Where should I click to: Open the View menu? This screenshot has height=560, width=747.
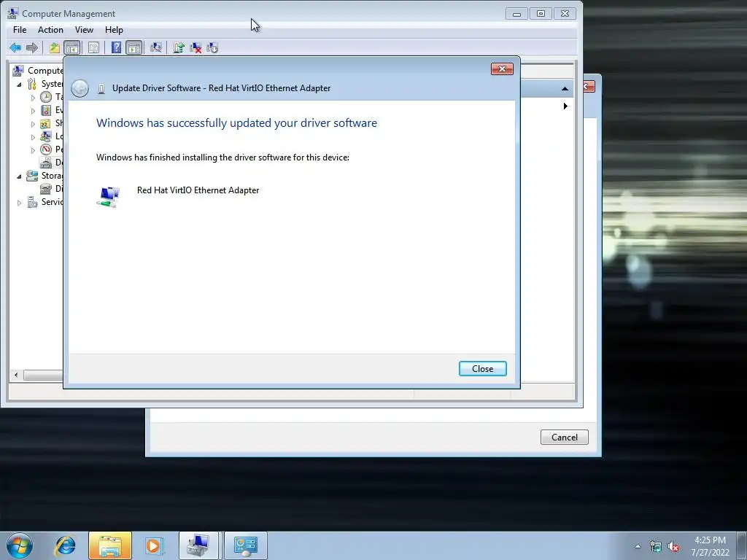pyautogui.click(x=84, y=29)
